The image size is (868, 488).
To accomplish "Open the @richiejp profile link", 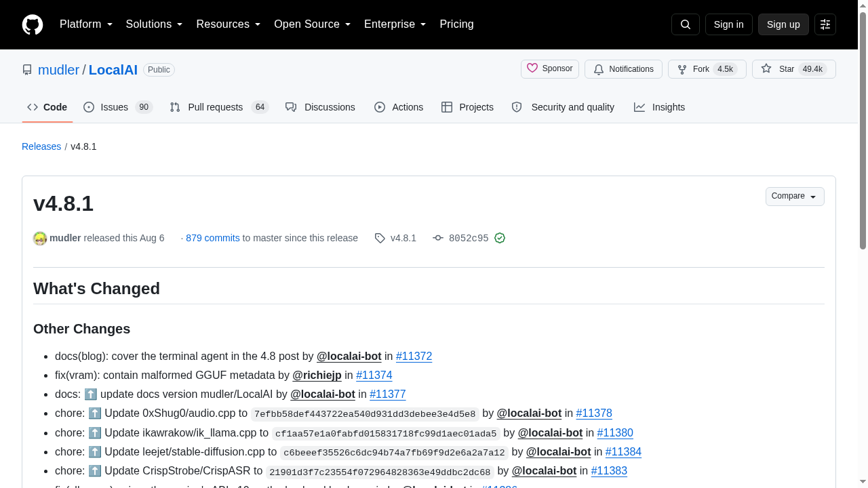I will (317, 375).
